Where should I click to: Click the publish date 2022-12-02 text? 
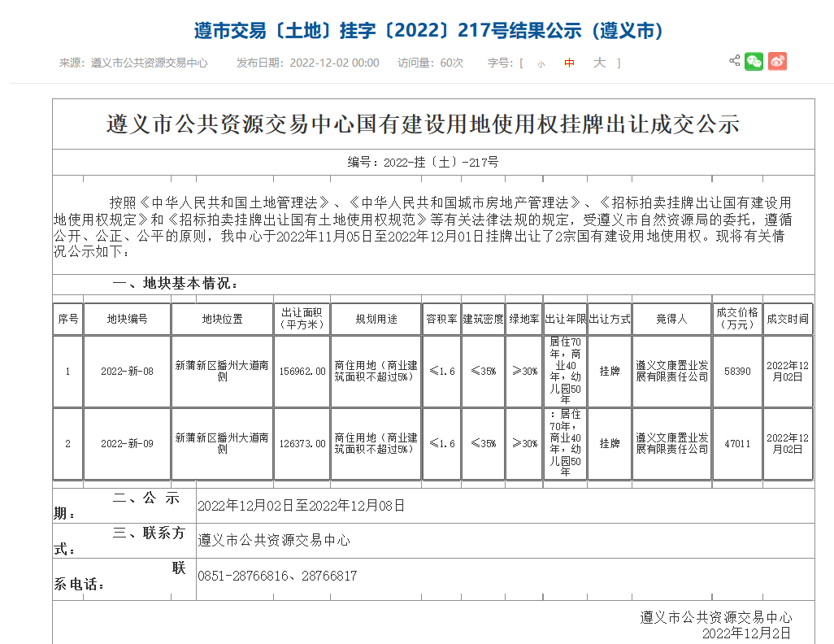[x=333, y=63]
